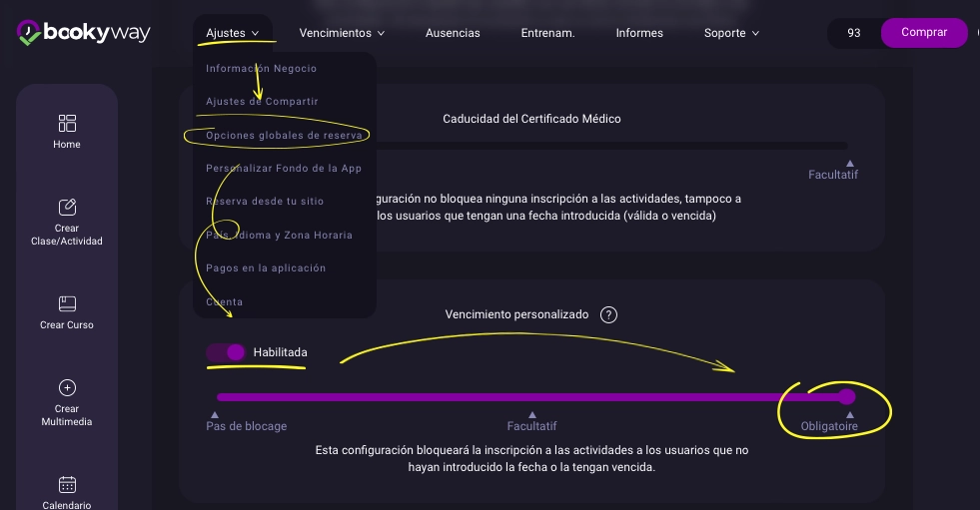Open the Vencimientos dropdown
Screen dimensions: 980x510
click(342, 33)
